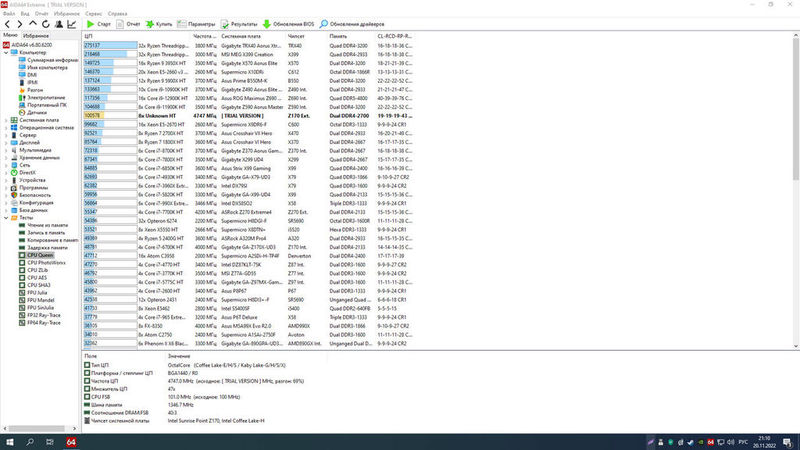
Task: Expand the Мультимедиа tree node
Action: click(x=6, y=150)
